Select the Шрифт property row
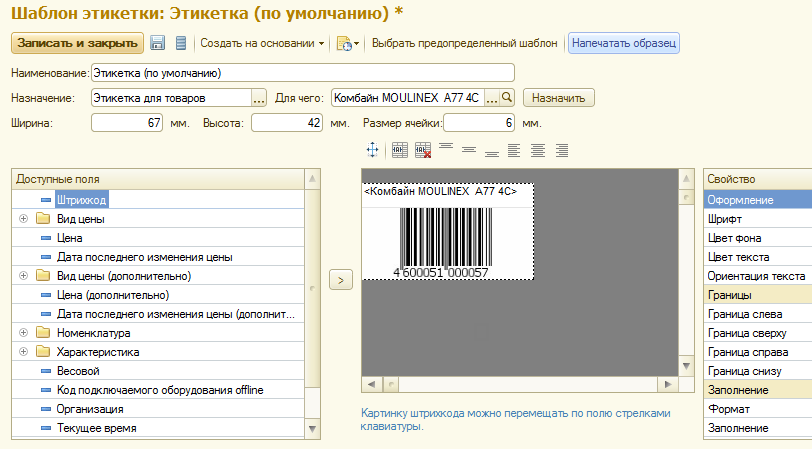 pos(758,219)
